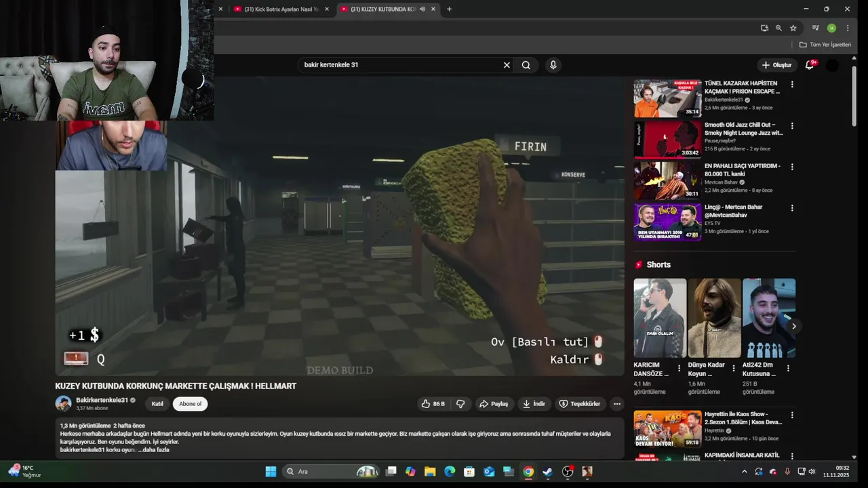
Task: Open options for EN PAHALI SAÇI video
Action: [x=792, y=167]
